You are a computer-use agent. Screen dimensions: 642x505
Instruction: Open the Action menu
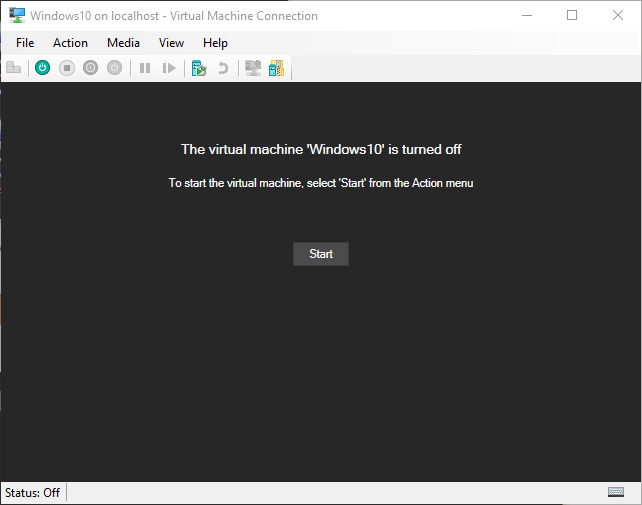coord(70,43)
